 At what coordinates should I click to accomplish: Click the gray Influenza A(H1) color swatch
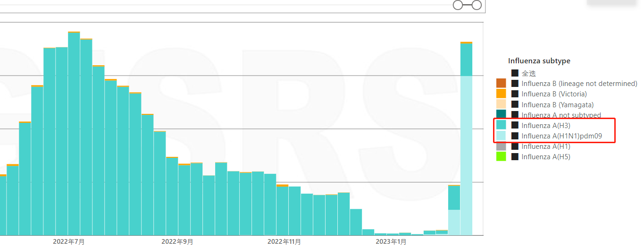tap(501, 147)
